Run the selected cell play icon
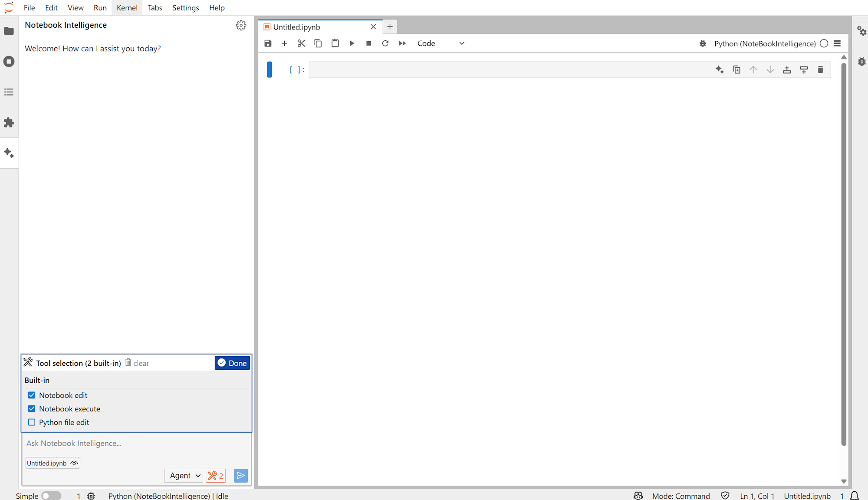The image size is (868, 500). tap(352, 43)
